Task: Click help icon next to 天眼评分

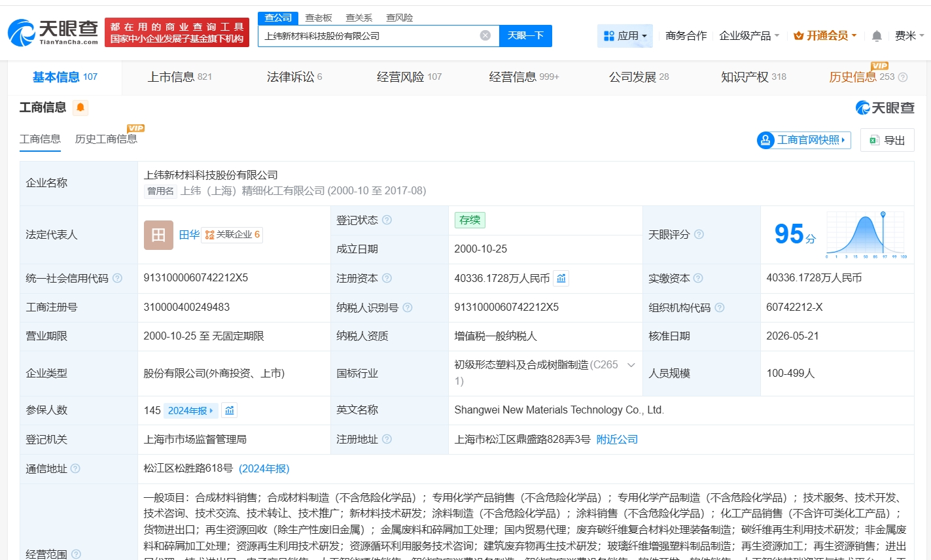Action: [x=699, y=234]
